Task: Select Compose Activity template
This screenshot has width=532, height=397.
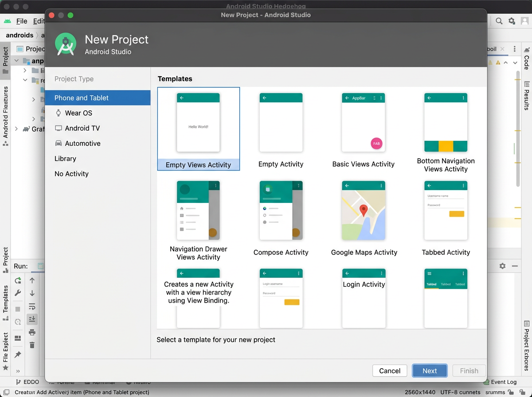Action: (281, 218)
